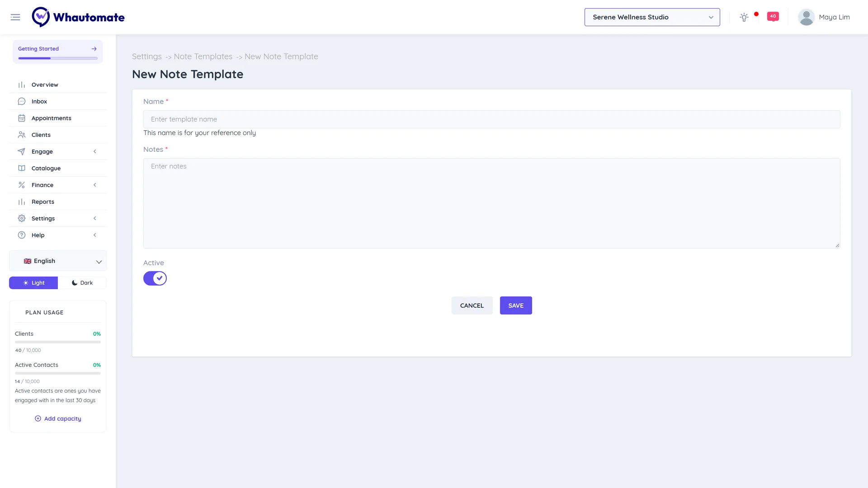Click the Notes textarea resize handle
868x488 pixels.
(x=837, y=245)
